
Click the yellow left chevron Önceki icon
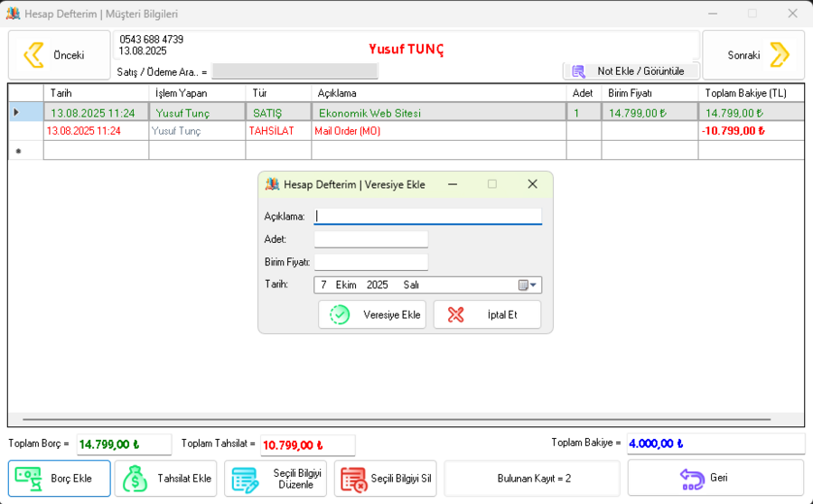[x=34, y=55]
